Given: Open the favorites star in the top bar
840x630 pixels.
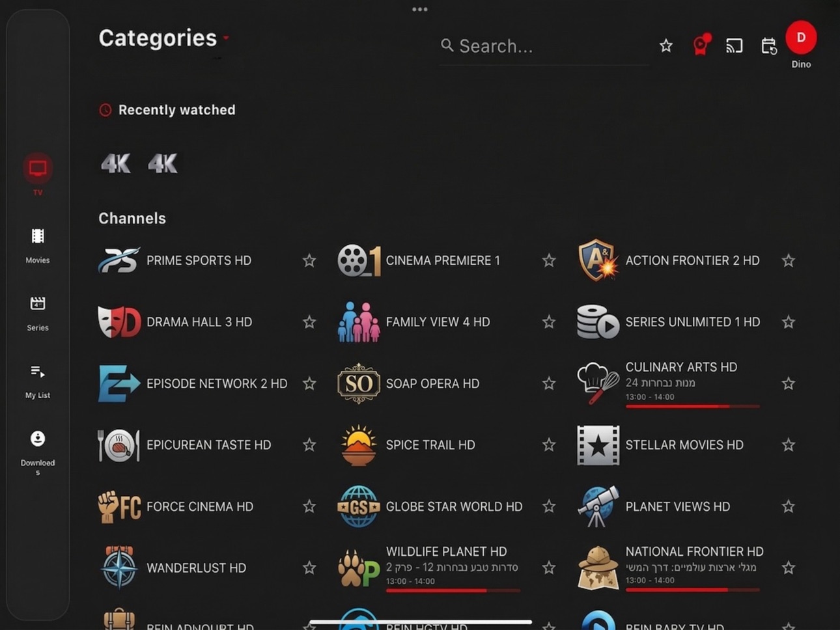Looking at the screenshot, I should (665, 46).
